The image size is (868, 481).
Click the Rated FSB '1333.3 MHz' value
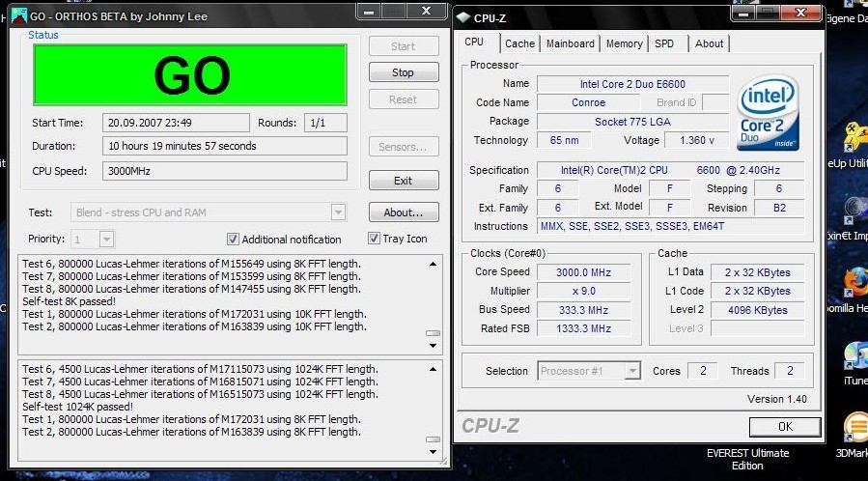[x=583, y=328]
